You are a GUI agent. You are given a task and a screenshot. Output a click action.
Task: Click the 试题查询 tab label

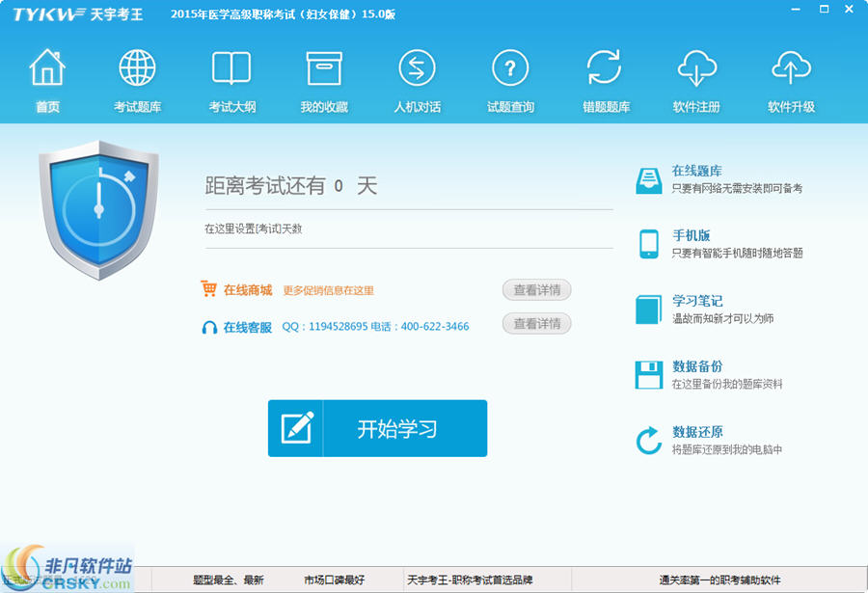click(x=510, y=107)
